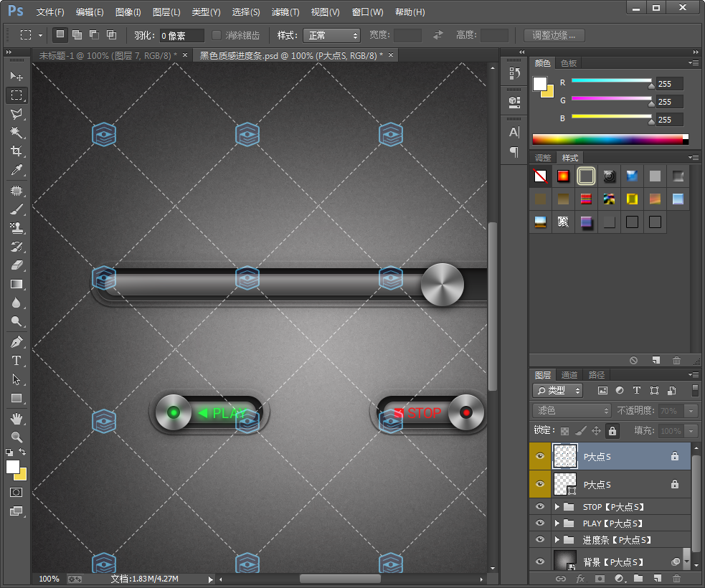Select the Pen tool
This screenshot has height=588, width=705.
point(16,342)
